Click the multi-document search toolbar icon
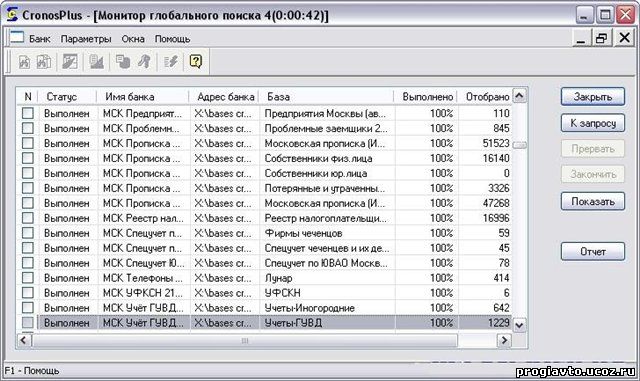This screenshot has height=381, width=640. pos(44,62)
